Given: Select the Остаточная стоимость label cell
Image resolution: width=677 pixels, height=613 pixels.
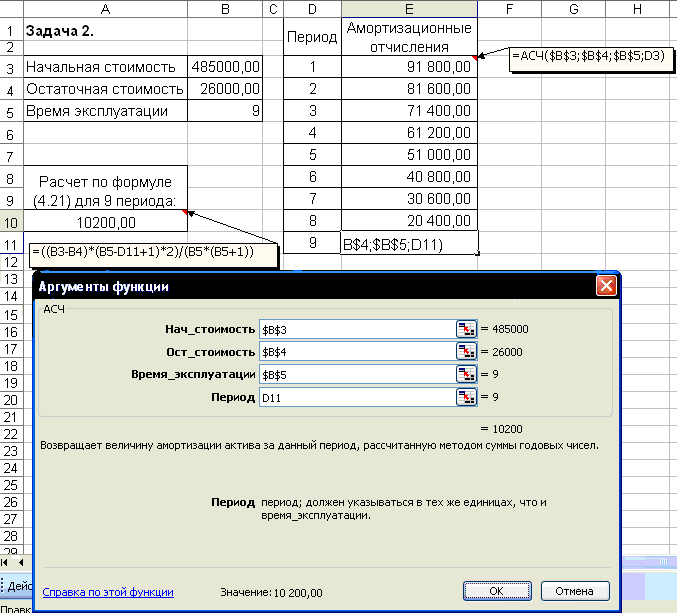Looking at the screenshot, I should coord(105,89).
